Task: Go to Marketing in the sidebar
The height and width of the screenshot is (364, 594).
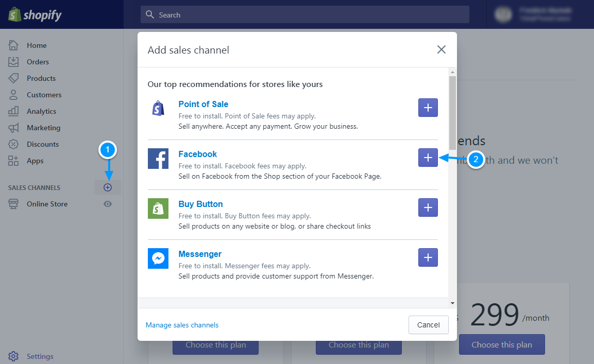Action: (x=44, y=128)
